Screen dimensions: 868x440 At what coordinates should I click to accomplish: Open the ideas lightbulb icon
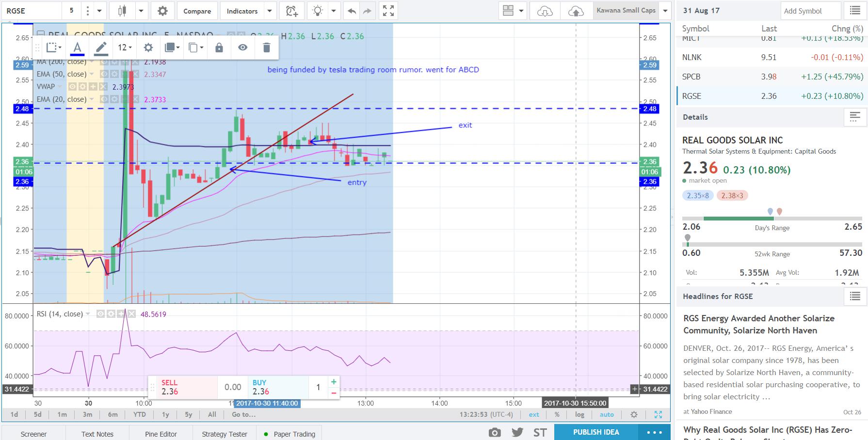(x=318, y=11)
